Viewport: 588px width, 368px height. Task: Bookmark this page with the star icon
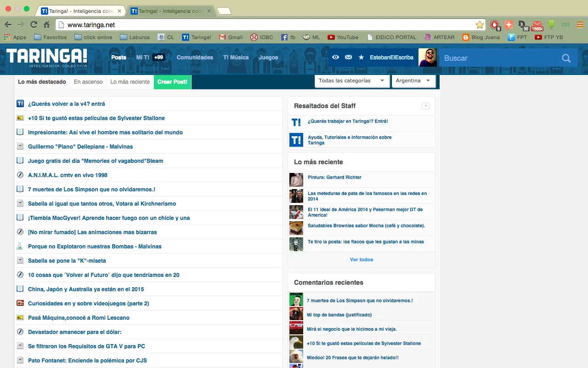[x=480, y=25]
